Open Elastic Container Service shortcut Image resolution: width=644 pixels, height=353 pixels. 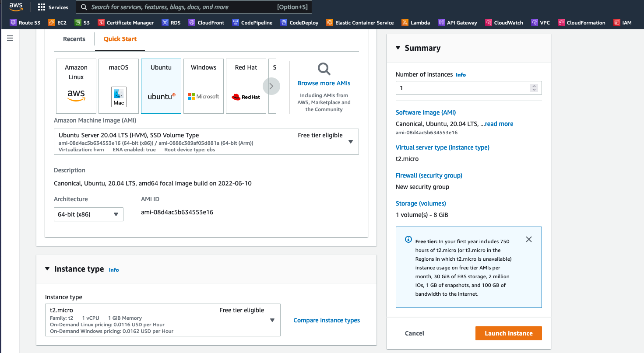click(x=359, y=22)
